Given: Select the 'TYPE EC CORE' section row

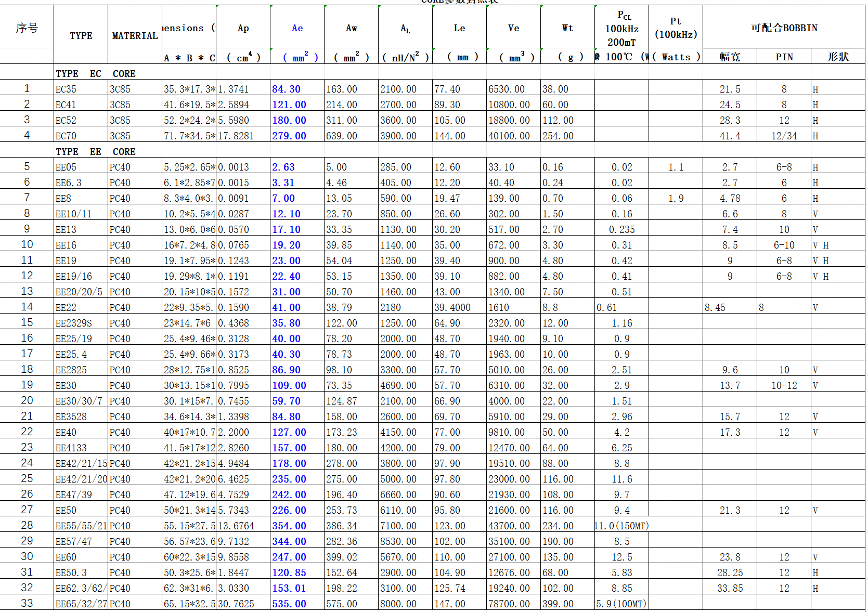Looking at the screenshot, I should pos(96,73).
